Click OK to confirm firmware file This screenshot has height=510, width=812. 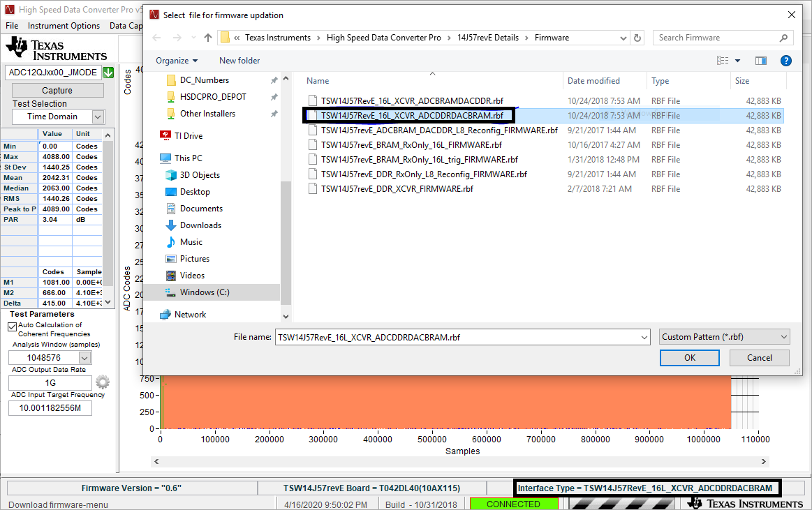(689, 357)
